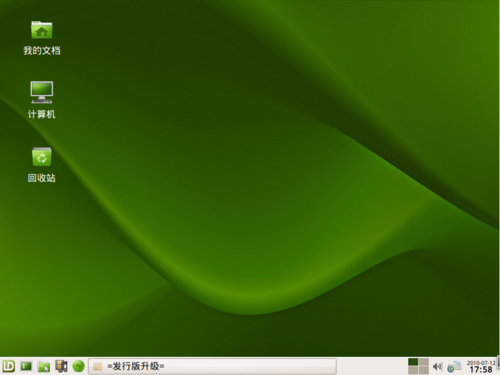
Task: Click the 17:58 clock in the tray
Action: click(x=481, y=369)
